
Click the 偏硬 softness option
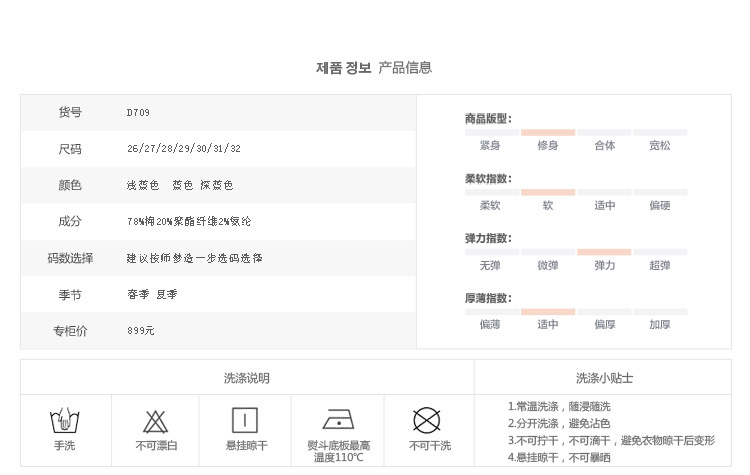point(660,206)
